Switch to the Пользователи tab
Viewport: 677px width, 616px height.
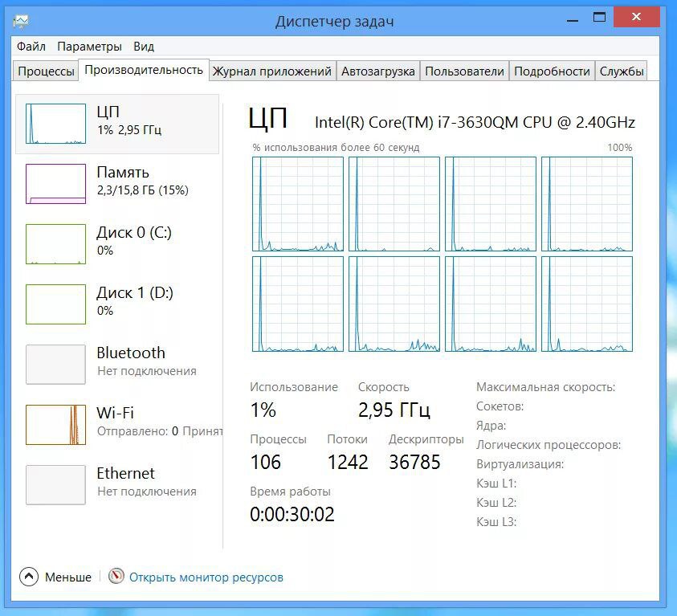pyautogui.click(x=464, y=71)
